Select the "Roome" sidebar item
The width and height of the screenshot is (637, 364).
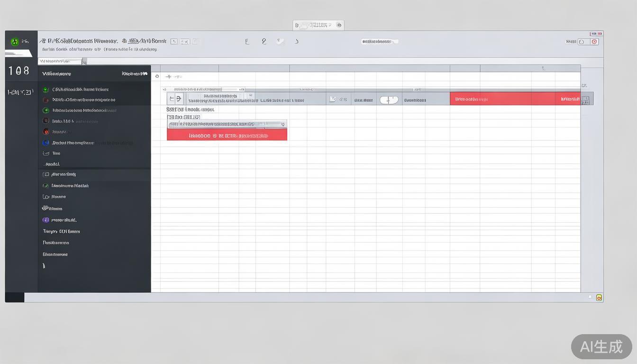pyautogui.click(x=58, y=197)
